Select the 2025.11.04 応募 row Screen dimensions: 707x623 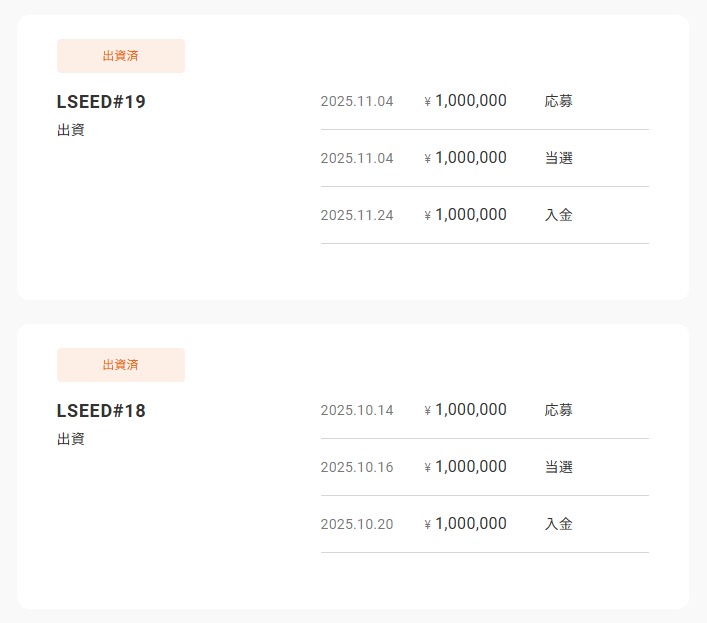[485, 101]
